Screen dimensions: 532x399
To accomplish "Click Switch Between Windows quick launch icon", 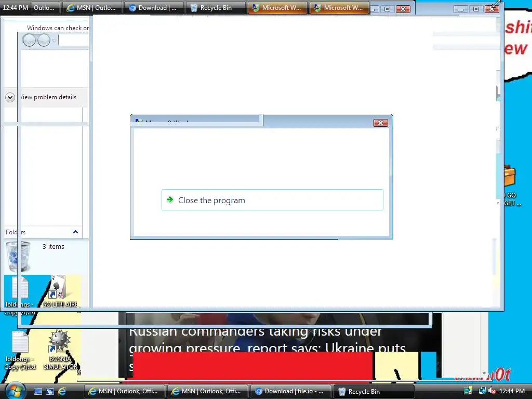I will (49, 391).
